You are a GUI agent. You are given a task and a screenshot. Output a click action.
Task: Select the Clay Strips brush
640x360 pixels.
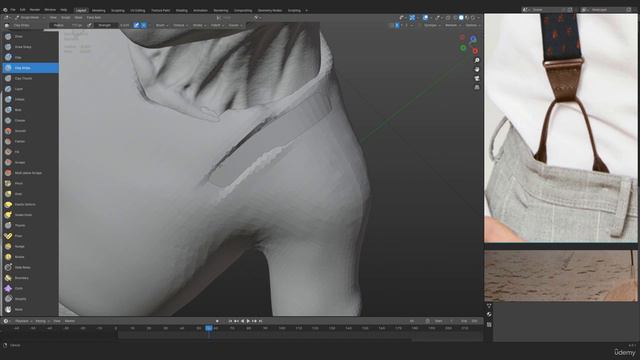click(x=30, y=68)
